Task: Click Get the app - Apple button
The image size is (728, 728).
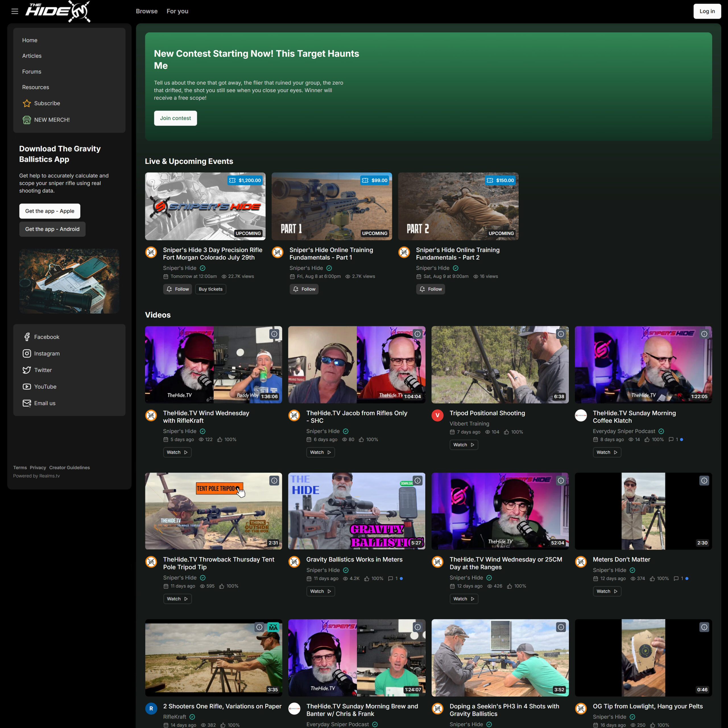Action: click(x=50, y=211)
